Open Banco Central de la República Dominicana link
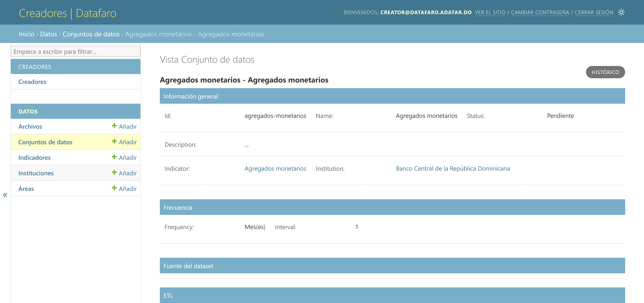644x303 pixels. [453, 168]
